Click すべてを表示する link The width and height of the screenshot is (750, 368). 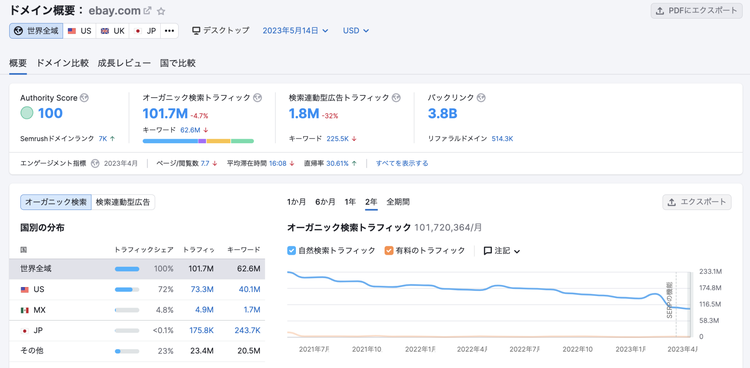click(x=402, y=163)
